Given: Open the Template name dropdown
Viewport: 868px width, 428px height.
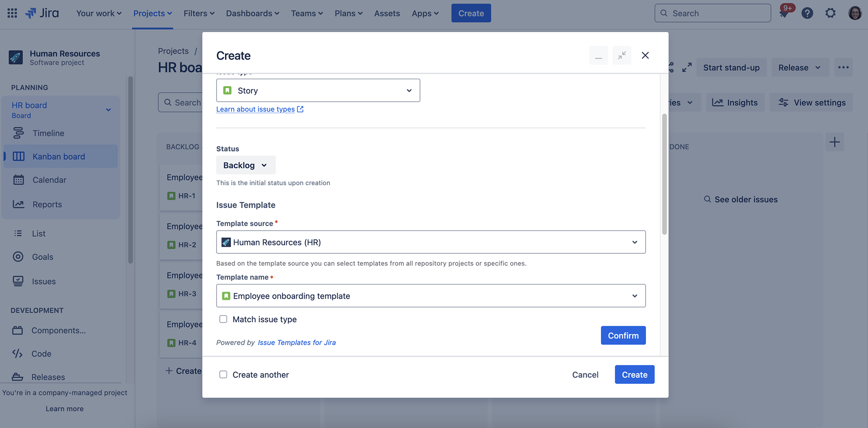Looking at the screenshot, I should 431,295.
